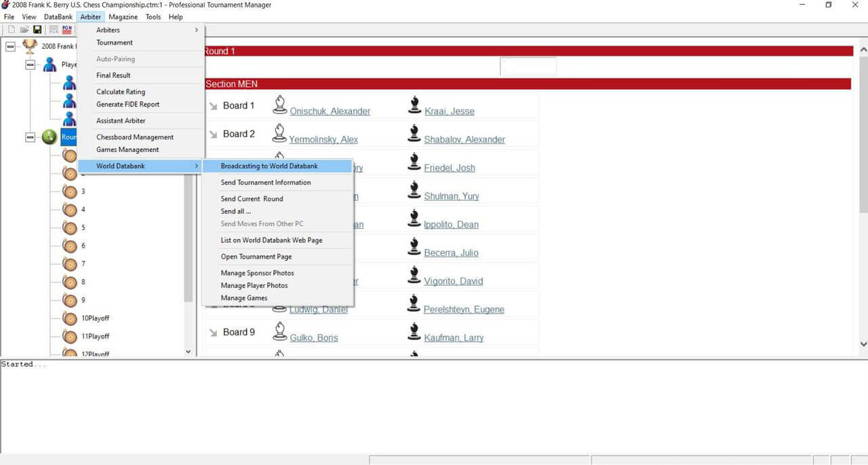Select Tournament from Arbiter menu
Image resolution: width=868 pixels, height=465 pixels.
tap(140, 43)
